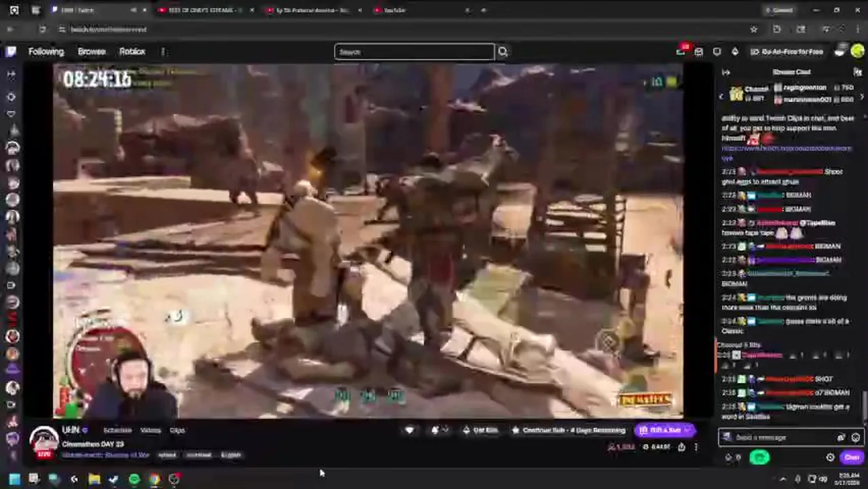Click the browser address bar
Viewport: 868px width, 489px height.
click(401, 29)
